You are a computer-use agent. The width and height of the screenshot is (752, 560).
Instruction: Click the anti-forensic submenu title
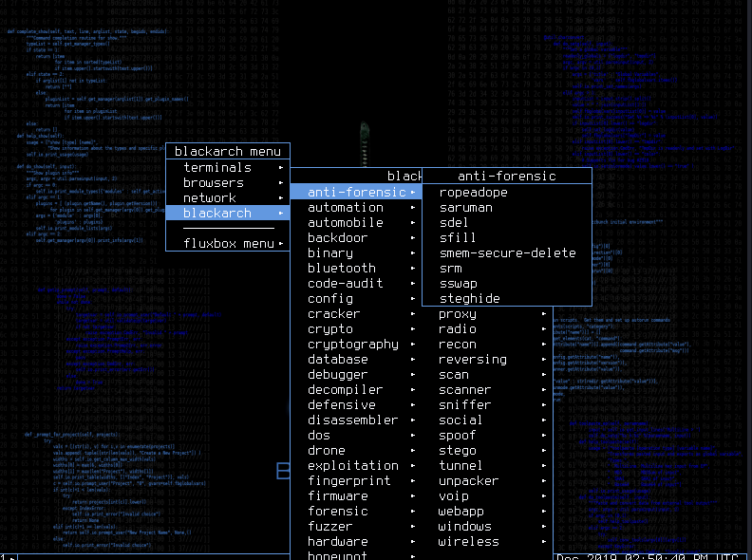pyautogui.click(x=507, y=176)
